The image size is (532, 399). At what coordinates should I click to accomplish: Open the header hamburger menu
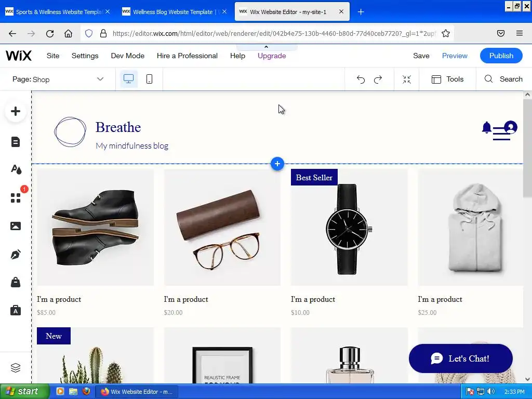pos(501,134)
